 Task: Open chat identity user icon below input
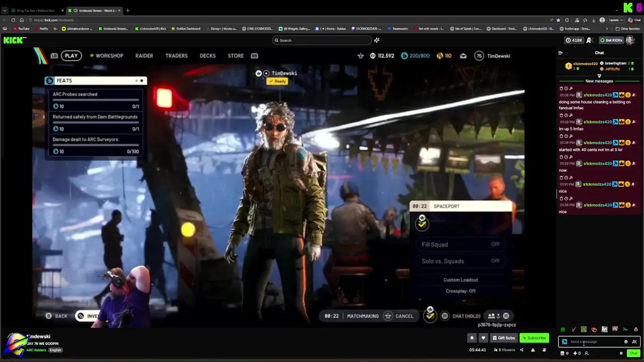coord(586,353)
